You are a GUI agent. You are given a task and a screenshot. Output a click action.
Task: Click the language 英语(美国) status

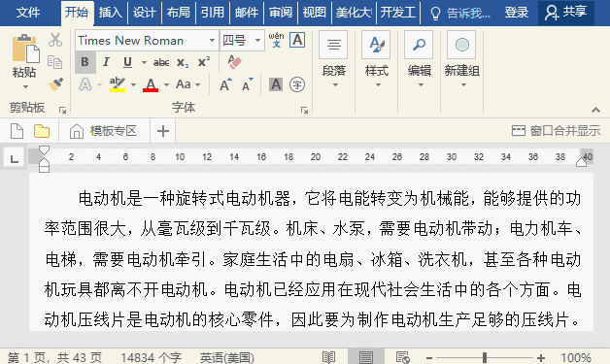click(x=226, y=357)
